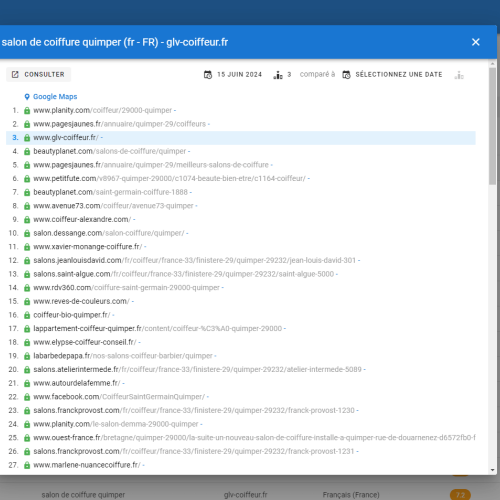The image size is (500, 500).
Task: Open pagesjaunes annuaire/quimper-29/coiffeurs result
Action: [x=120, y=124]
